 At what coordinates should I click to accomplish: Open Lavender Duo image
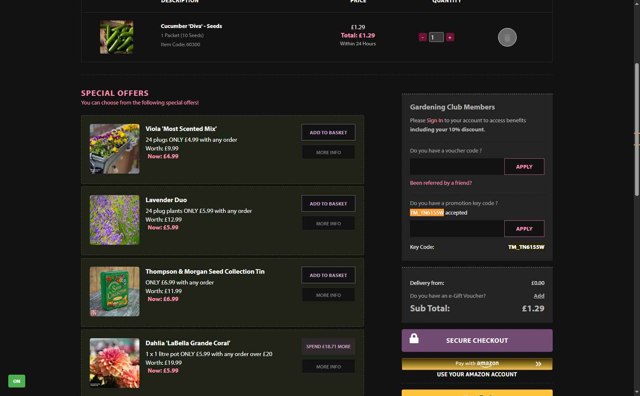[x=115, y=220]
